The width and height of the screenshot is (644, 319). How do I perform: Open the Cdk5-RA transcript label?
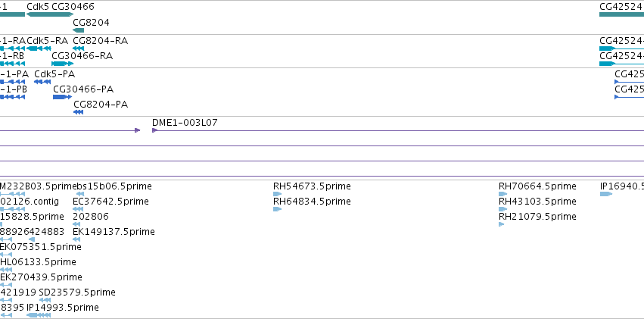[x=47, y=41]
